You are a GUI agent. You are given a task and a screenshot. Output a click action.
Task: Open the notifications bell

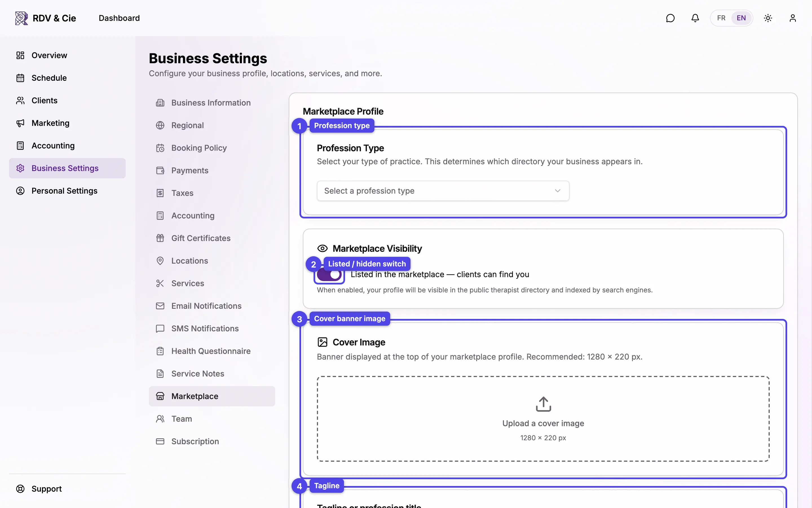tap(695, 18)
